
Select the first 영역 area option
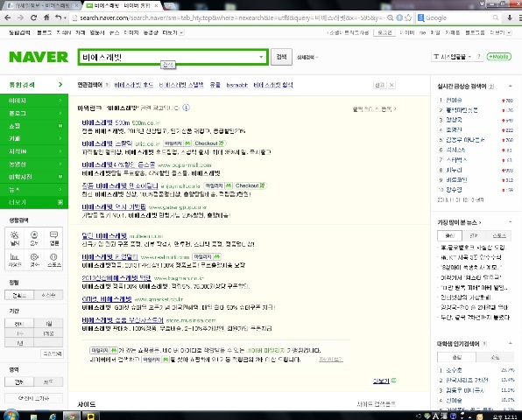click(x=19, y=382)
